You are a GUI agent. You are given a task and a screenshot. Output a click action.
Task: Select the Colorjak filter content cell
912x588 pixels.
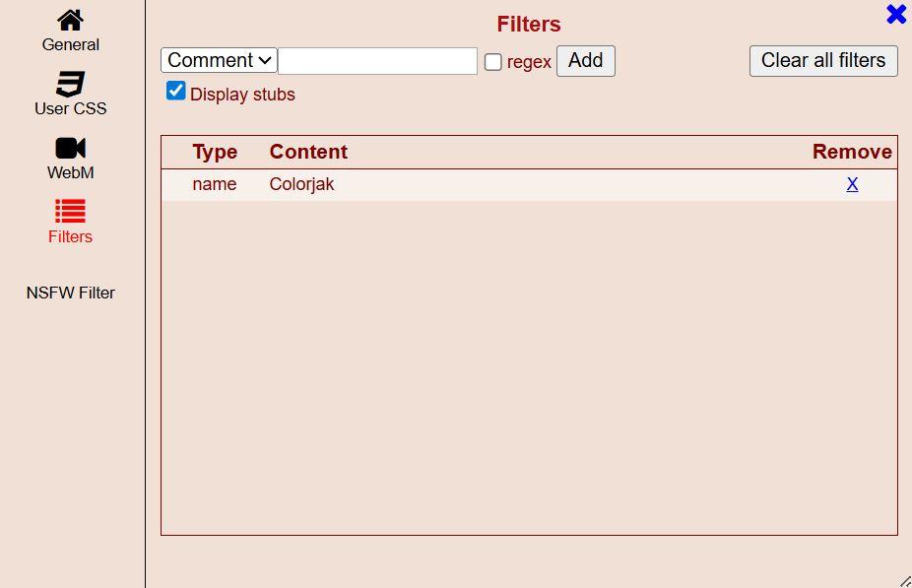[301, 184]
